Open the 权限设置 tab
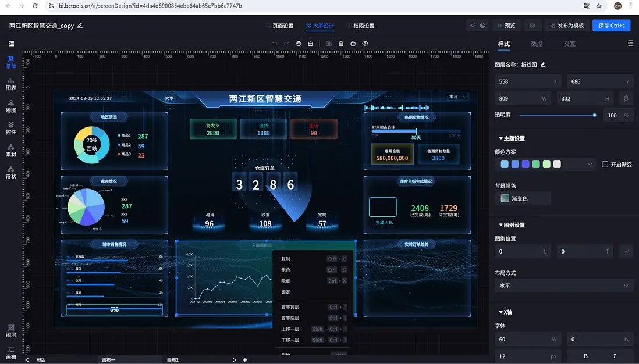 point(360,26)
